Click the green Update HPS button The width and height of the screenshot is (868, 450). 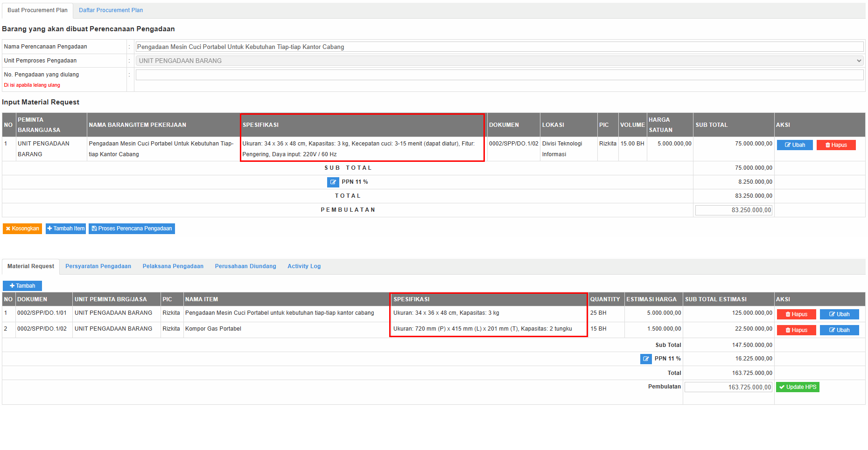tap(798, 387)
